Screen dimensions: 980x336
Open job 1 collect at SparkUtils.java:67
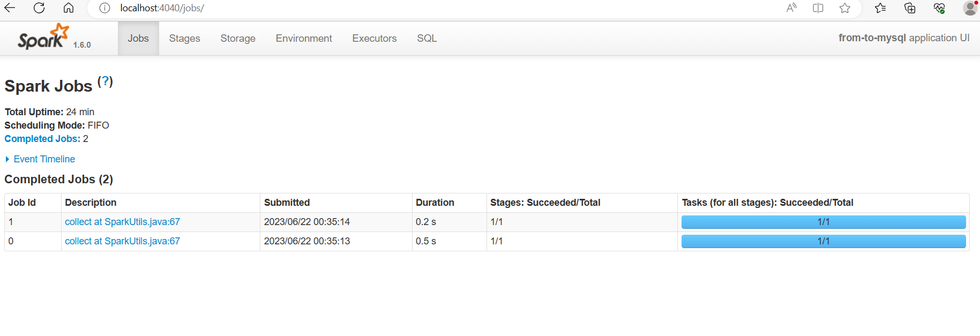[x=122, y=222]
